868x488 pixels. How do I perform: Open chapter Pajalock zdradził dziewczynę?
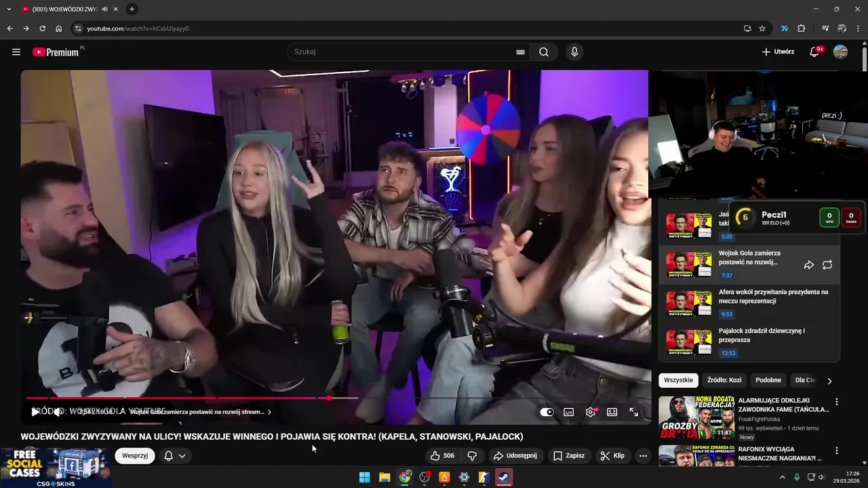pos(749,342)
